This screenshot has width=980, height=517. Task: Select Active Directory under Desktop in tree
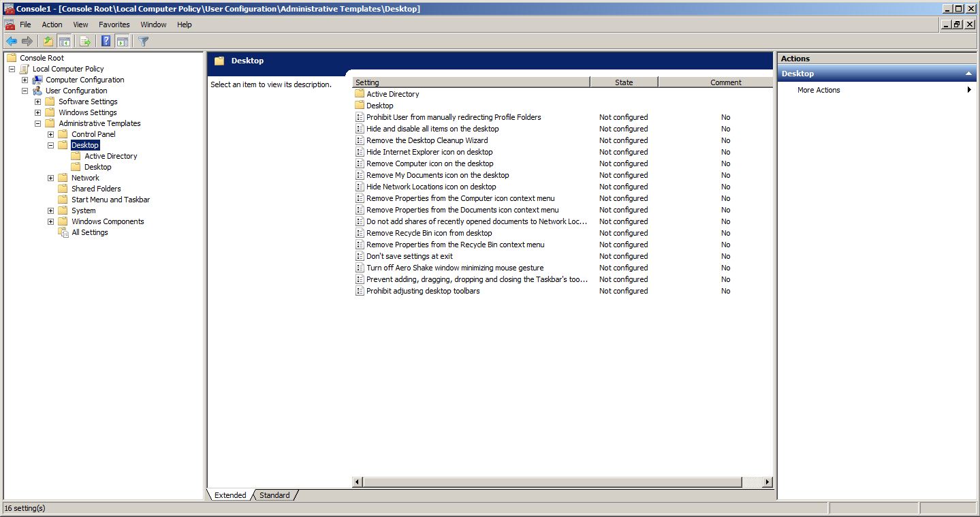[x=110, y=156]
